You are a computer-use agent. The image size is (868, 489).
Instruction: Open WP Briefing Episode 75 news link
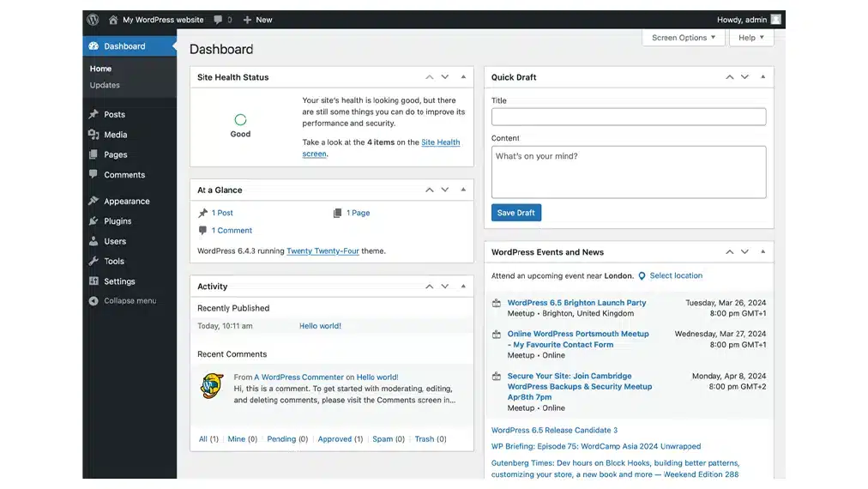(x=596, y=446)
